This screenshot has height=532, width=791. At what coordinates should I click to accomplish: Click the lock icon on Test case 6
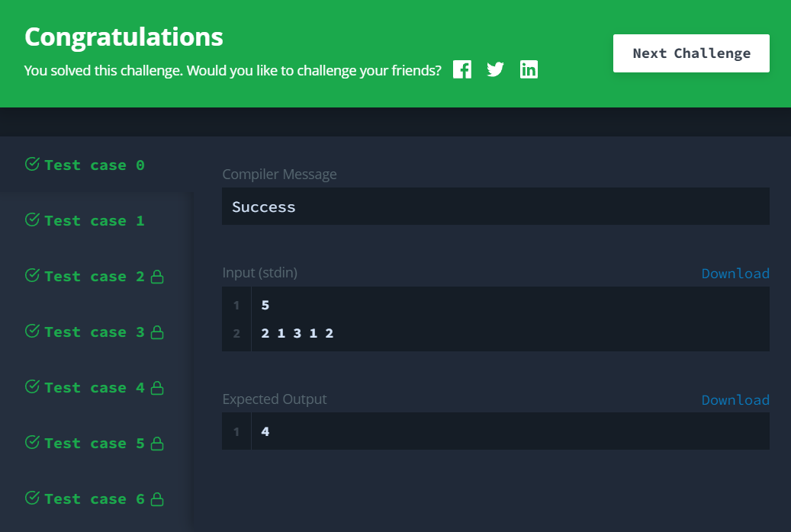click(157, 498)
